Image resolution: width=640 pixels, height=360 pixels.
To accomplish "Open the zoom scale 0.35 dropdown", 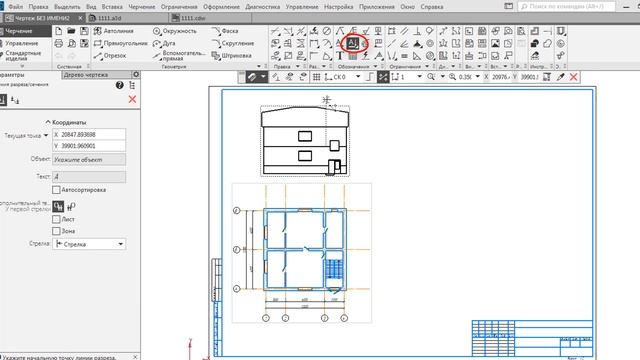I will tap(478, 77).
